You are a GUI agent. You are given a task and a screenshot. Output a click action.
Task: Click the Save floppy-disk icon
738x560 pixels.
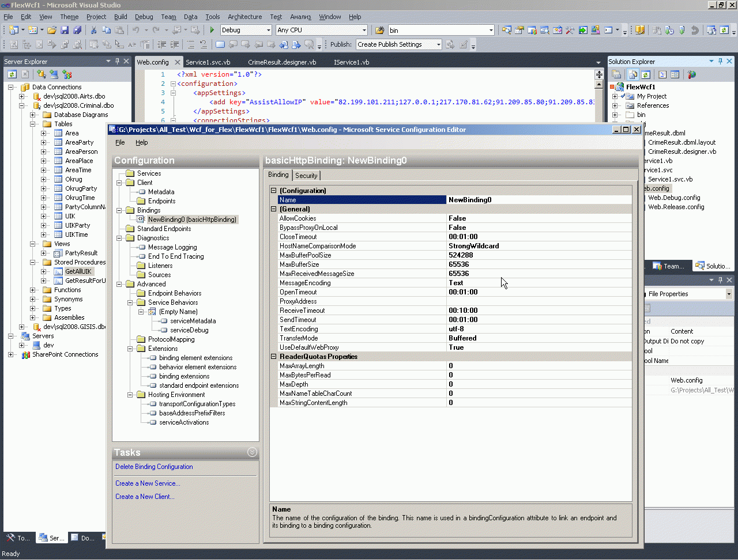pyautogui.click(x=65, y=30)
